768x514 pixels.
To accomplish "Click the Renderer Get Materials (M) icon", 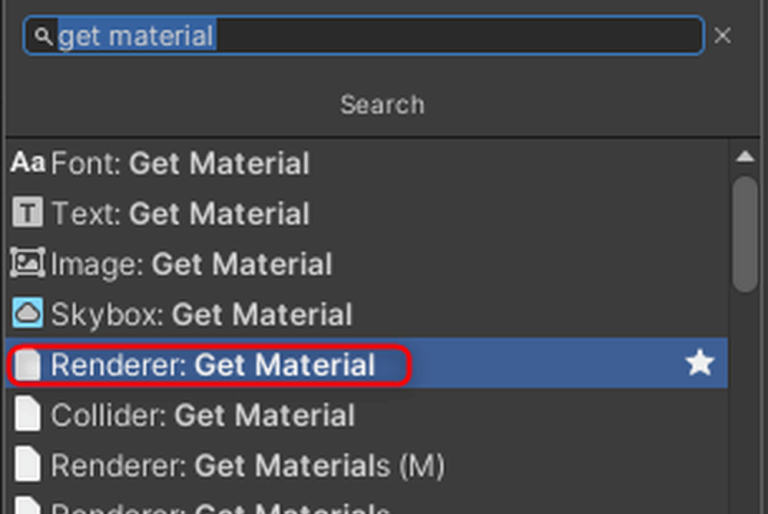I will 29,465.
